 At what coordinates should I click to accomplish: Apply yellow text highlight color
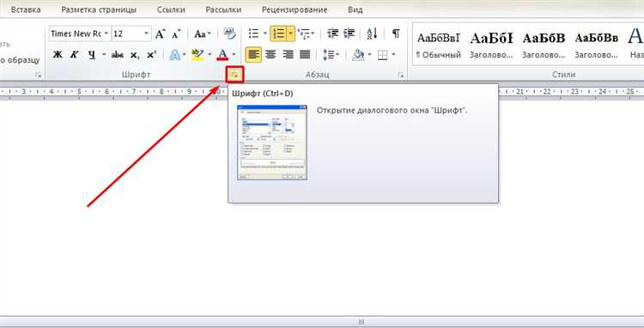(198, 55)
